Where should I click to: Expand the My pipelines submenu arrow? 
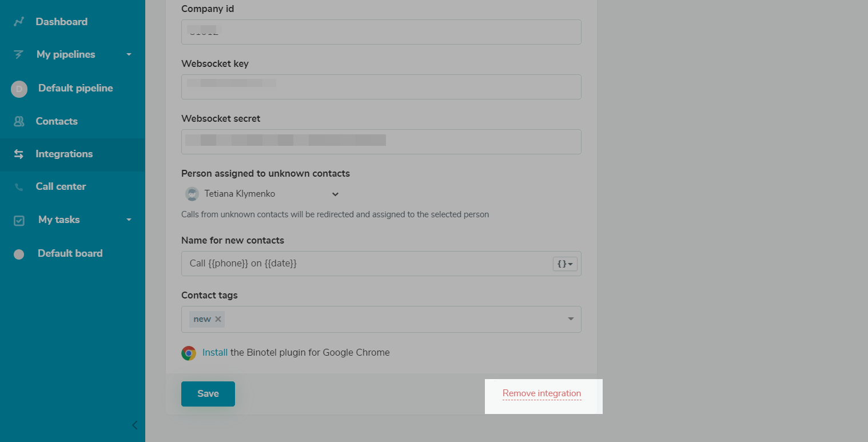tap(129, 54)
